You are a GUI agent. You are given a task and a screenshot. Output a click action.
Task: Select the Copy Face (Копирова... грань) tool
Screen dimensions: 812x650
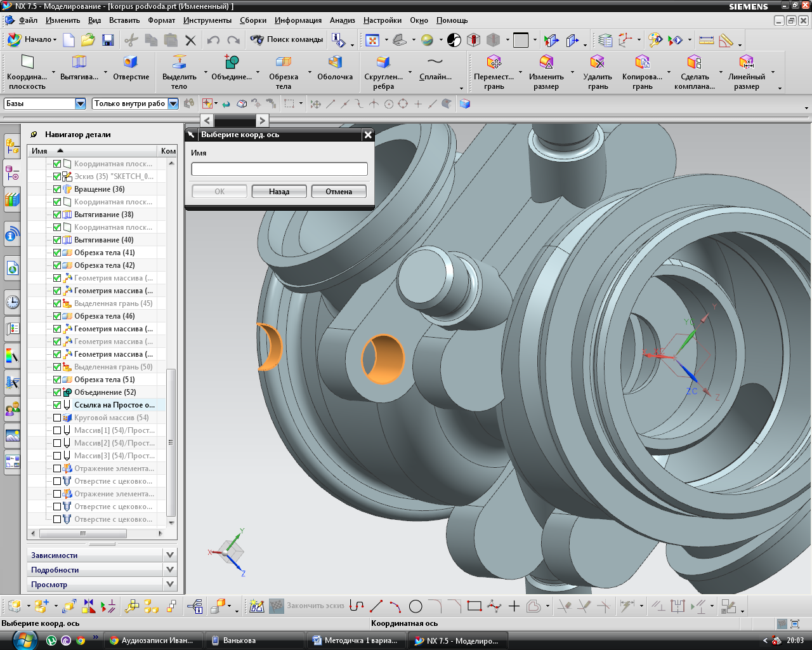[642, 71]
